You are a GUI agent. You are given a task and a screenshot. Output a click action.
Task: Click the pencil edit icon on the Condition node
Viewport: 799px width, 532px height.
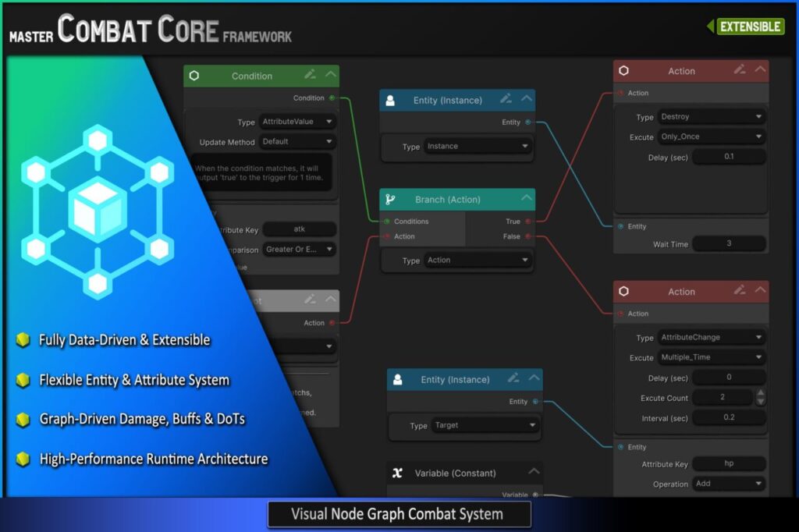click(311, 75)
